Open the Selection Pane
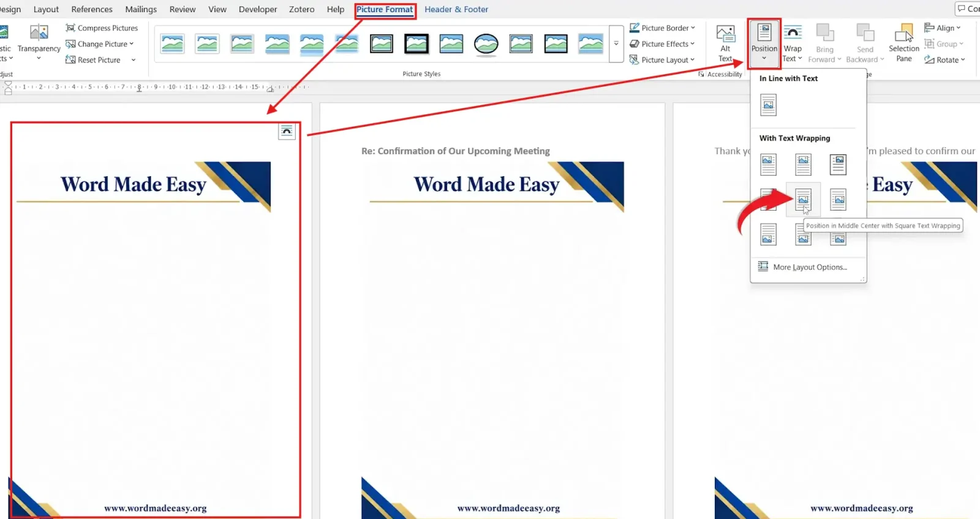The height and width of the screenshot is (519, 980). 904,43
